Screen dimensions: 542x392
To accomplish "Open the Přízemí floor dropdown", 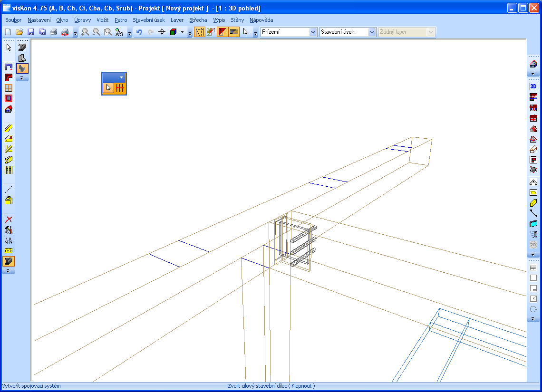I will (x=313, y=32).
